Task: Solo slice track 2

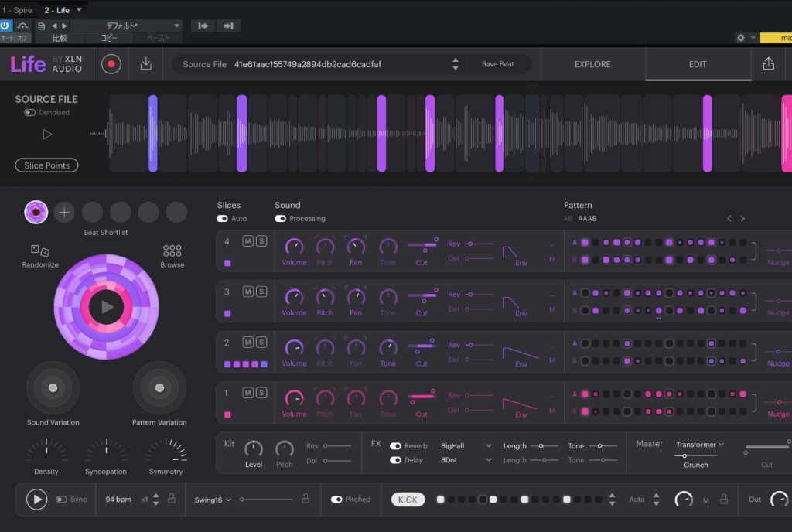Action: point(261,342)
